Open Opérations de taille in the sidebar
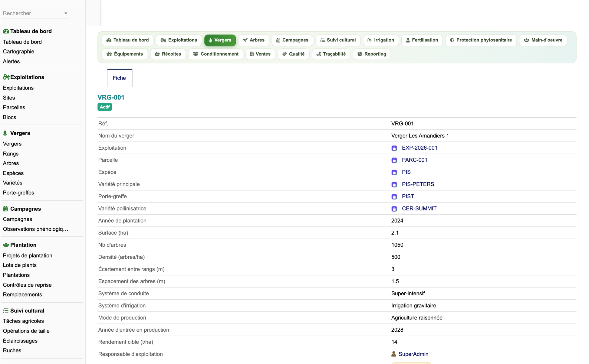The image size is (589, 364). click(x=26, y=331)
